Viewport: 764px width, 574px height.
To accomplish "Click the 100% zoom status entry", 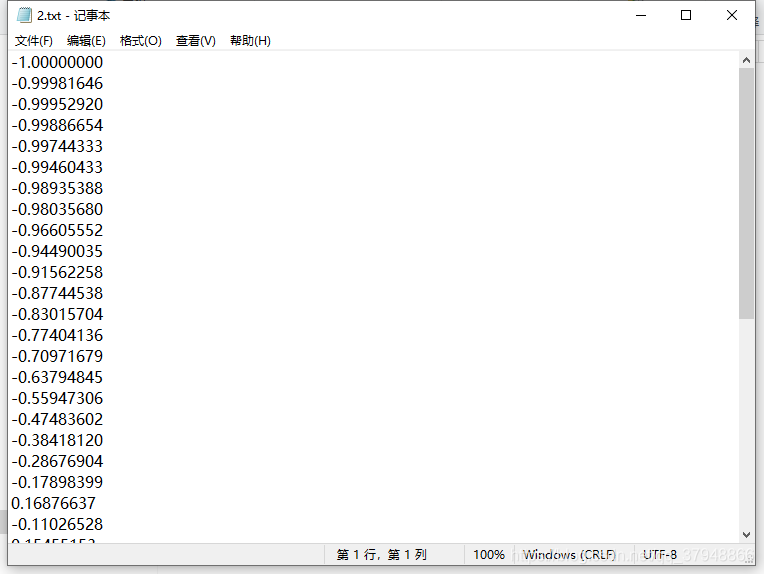I will pyautogui.click(x=489, y=555).
